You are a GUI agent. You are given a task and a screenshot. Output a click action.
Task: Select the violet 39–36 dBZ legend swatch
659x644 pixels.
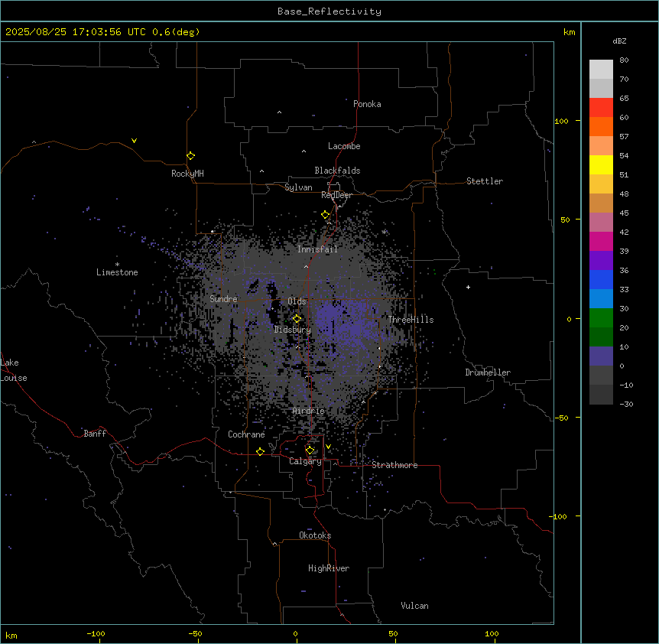(x=601, y=260)
